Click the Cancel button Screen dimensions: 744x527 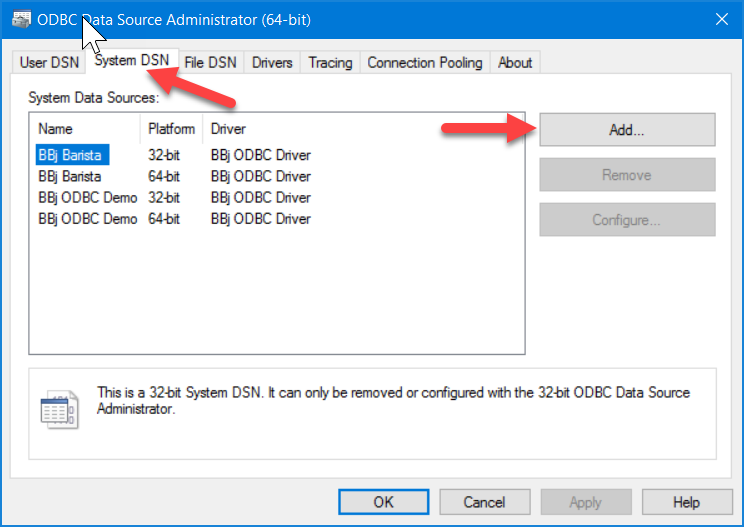pos(484,502)
